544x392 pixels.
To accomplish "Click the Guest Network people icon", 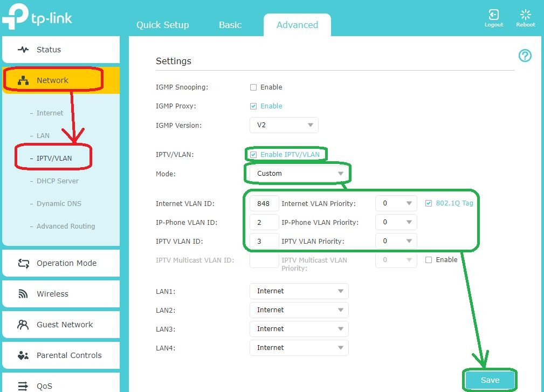I will pos(23,325).
